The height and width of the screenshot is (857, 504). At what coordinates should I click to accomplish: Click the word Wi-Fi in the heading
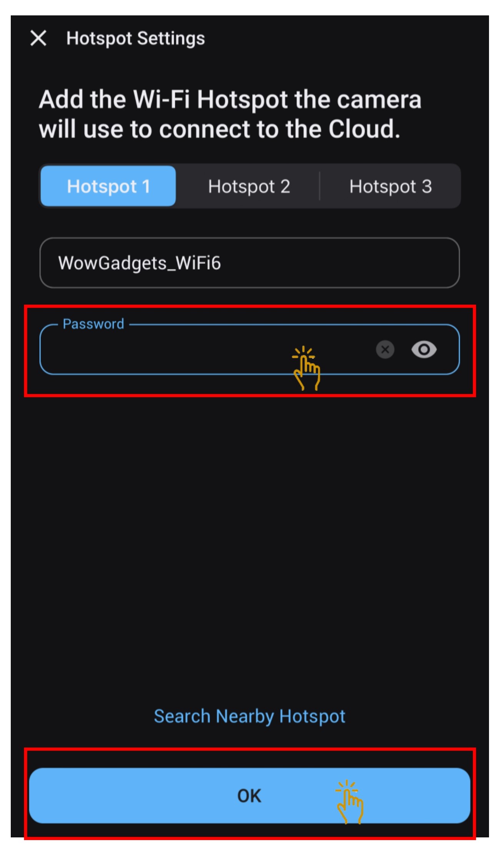(x=161, y=99)
